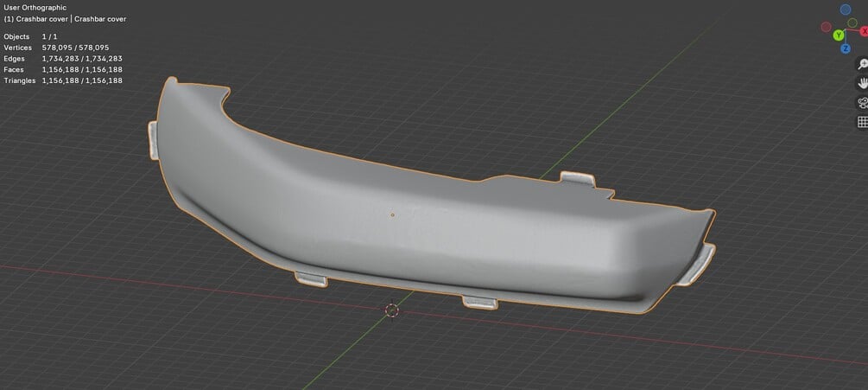Click the zoom magnifier viewport icon
The width and height of the screenshot is (868, 390).
coord(863,64)
